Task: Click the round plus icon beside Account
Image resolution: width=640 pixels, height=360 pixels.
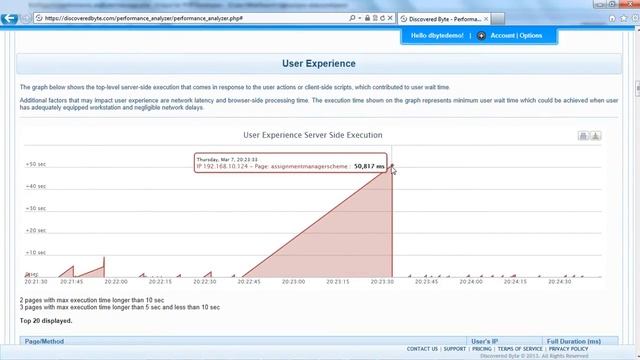Action: [481, 36]
